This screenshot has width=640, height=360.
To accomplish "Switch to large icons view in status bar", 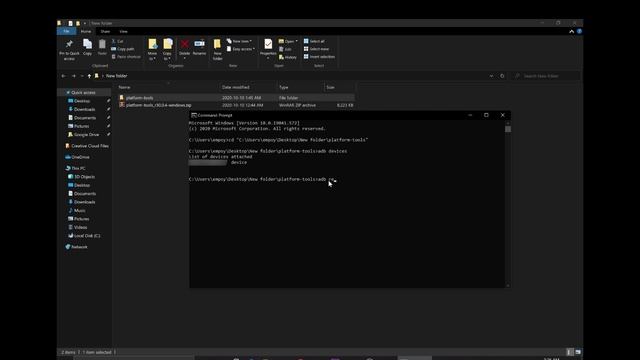I will (x=578, y=352).
